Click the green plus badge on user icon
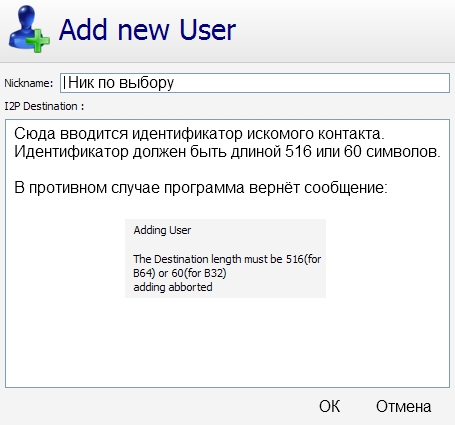 [x=38, y=41]
